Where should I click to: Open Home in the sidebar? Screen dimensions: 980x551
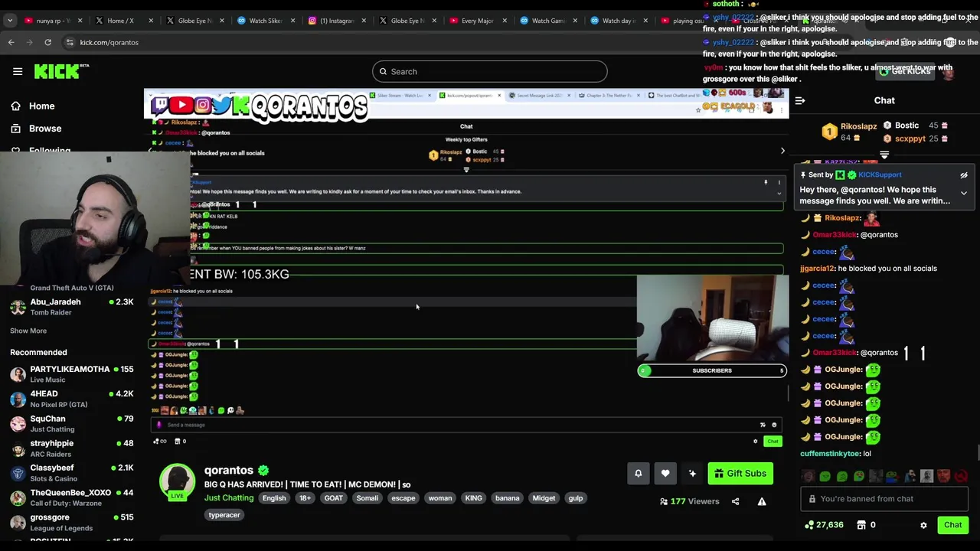(33, 106)
